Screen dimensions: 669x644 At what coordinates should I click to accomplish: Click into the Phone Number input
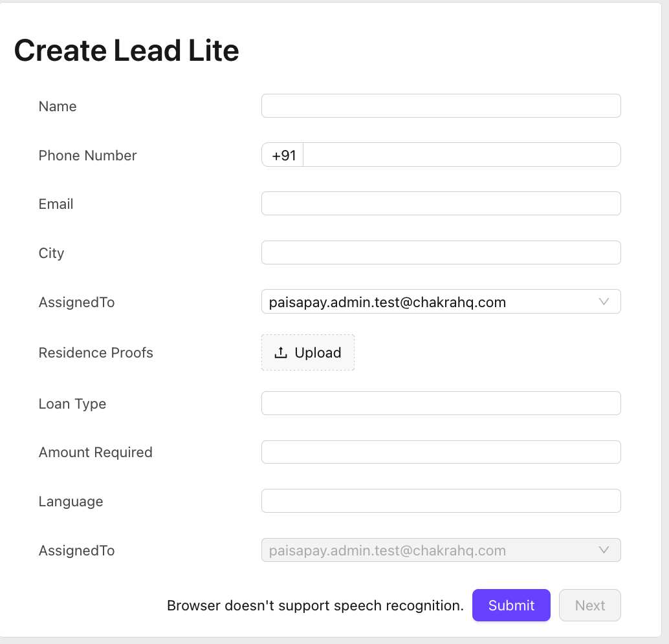(461, 155)
